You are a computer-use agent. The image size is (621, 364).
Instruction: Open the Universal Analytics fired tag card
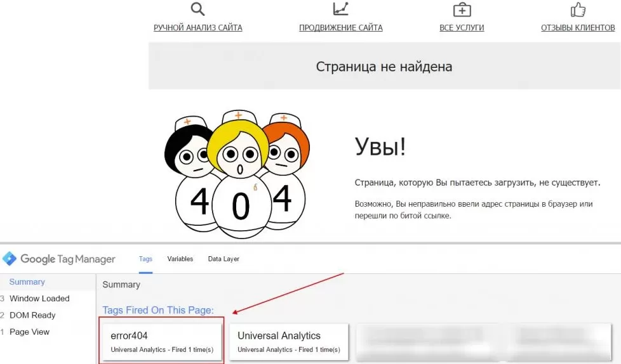(289, 342)
